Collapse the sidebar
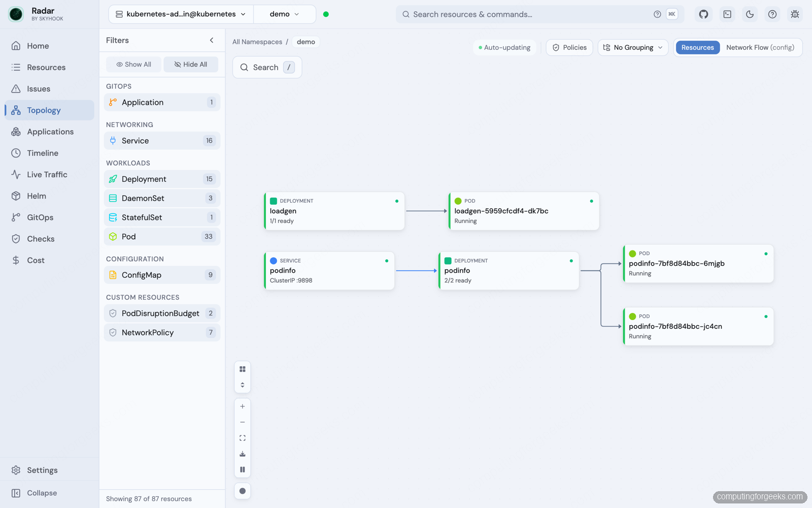This screenshot has height=508, width=812. (49, 493)
